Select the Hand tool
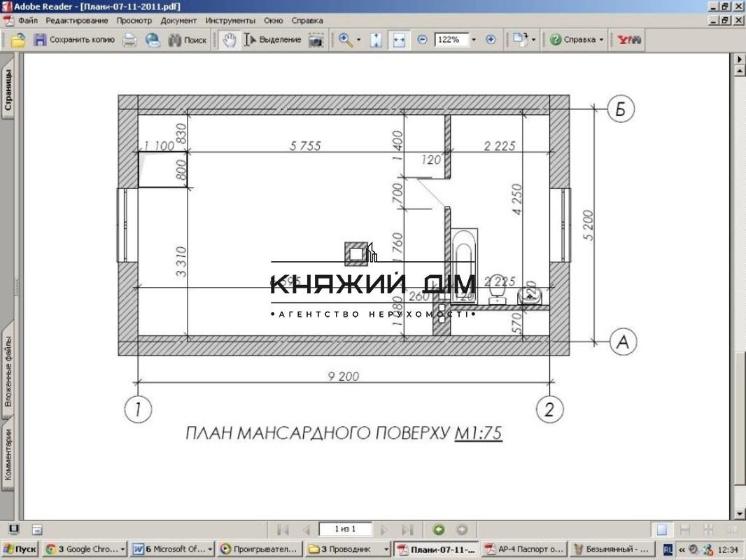This screenshot has width=746, height=560. tap(229, 40)
